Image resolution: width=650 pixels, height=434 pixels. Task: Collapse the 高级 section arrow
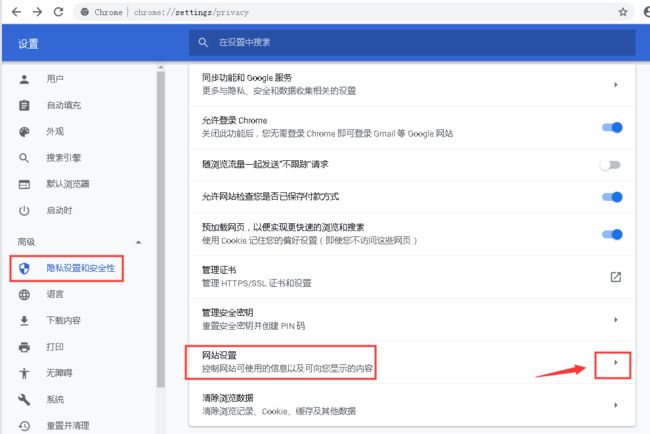click(138, 242)
